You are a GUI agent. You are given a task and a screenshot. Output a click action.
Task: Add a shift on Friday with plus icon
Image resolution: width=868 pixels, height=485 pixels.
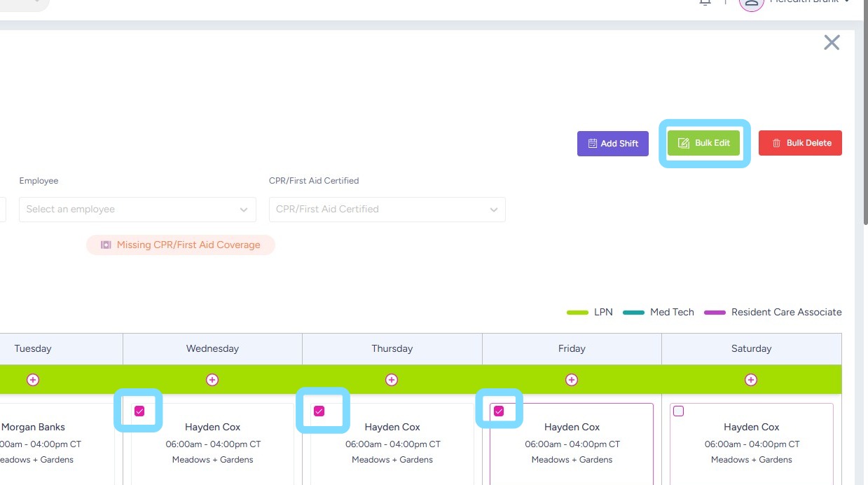pos(572,380)
